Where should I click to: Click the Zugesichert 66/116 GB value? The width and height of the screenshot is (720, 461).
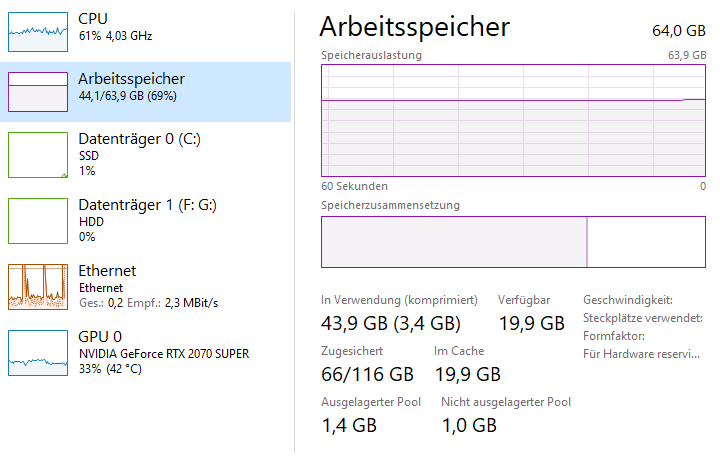tap(367, 374)
